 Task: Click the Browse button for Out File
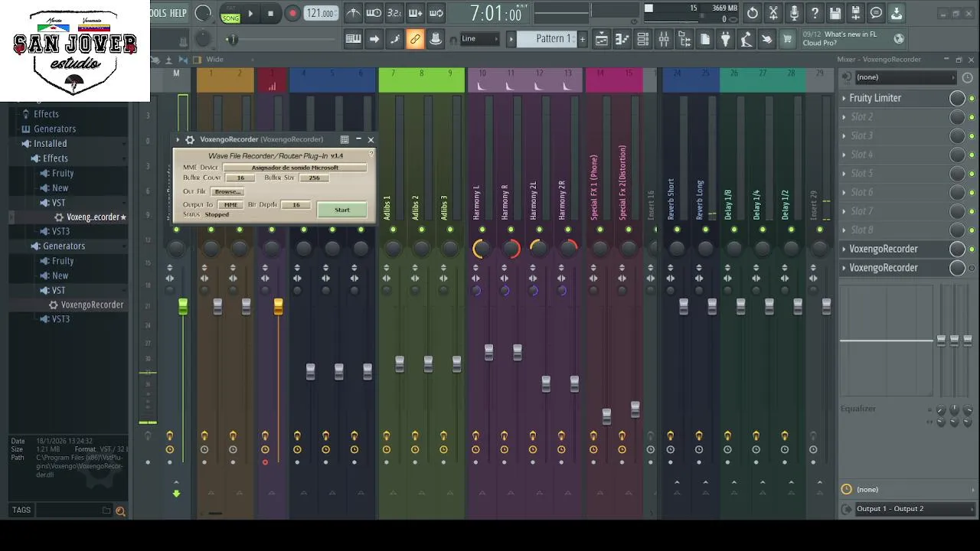[x=227, y=191]
